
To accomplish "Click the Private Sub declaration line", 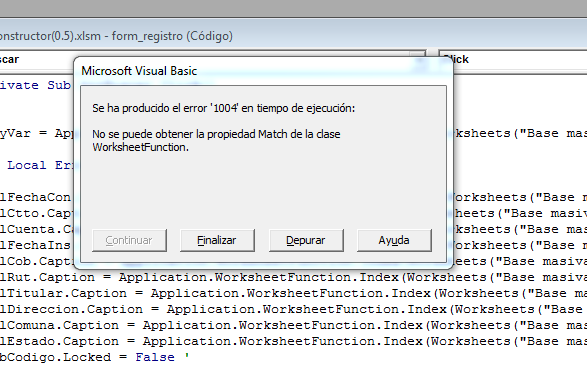I will (x=36, y=85).
